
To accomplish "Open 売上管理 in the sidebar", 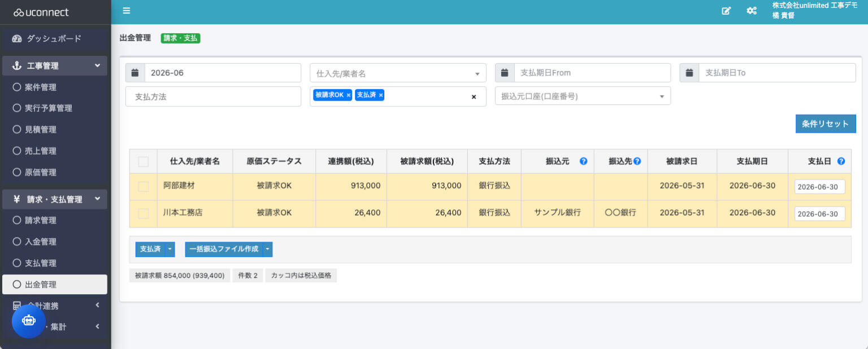I will coord(55,151).
